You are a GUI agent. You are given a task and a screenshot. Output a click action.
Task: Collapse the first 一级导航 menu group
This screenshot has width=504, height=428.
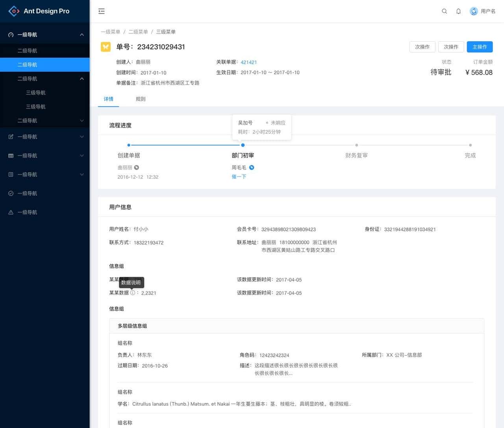click(x=82, y=35)
